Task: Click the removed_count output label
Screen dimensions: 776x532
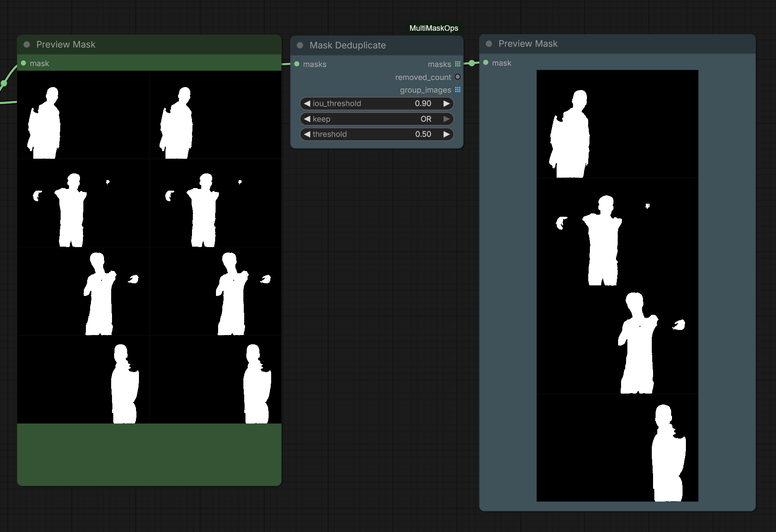Action: point(423,77)
